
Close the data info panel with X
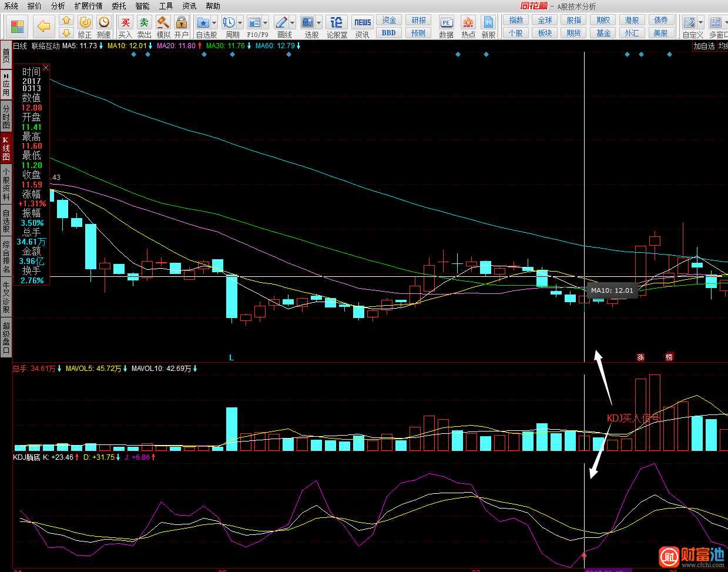tap(46, 68)
